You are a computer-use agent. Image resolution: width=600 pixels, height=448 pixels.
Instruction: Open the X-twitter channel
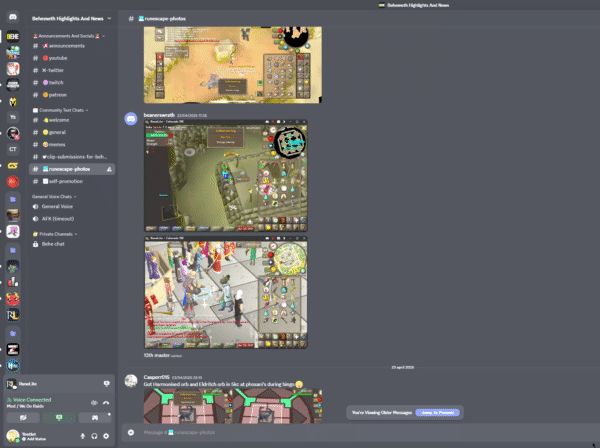point(72,70)
